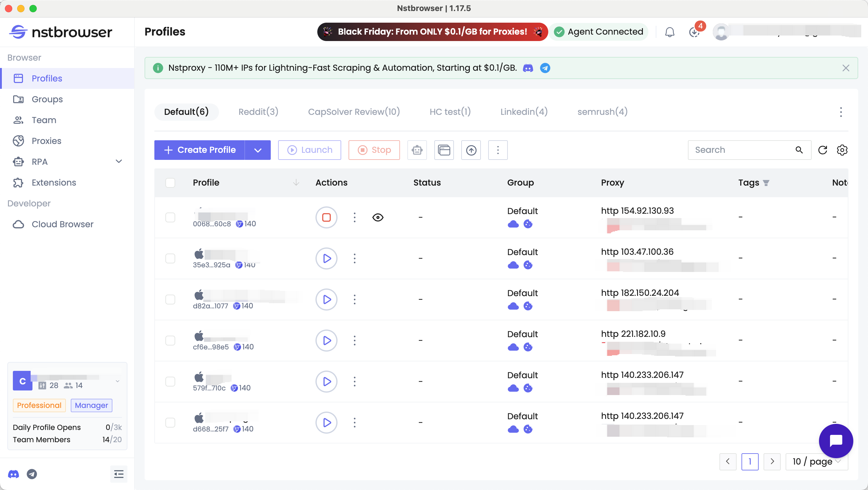The height and width of the screenshot is (490, 868).
Task: Open the window group toolbar icon
Action: click(444, 150)
